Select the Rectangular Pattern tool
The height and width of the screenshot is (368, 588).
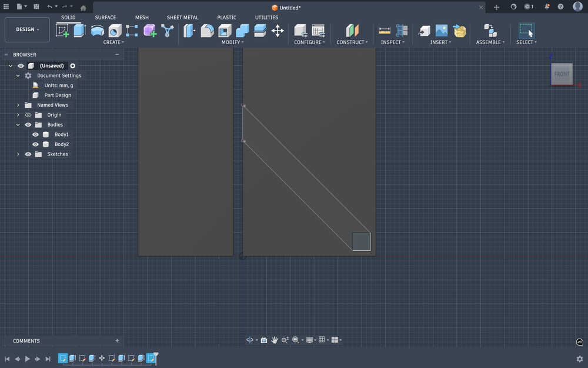click(x=132, y=31)
